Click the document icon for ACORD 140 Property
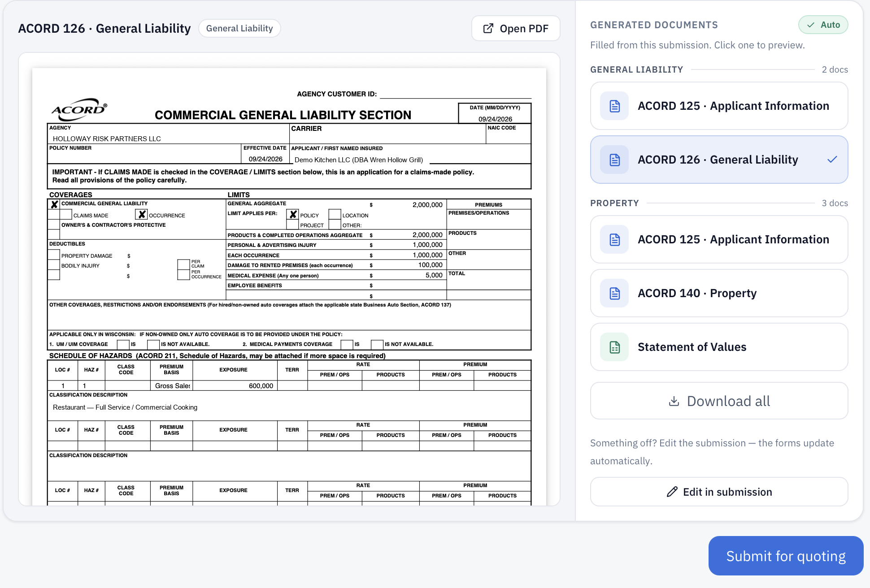The image size is (870, 588). point(614,294)
